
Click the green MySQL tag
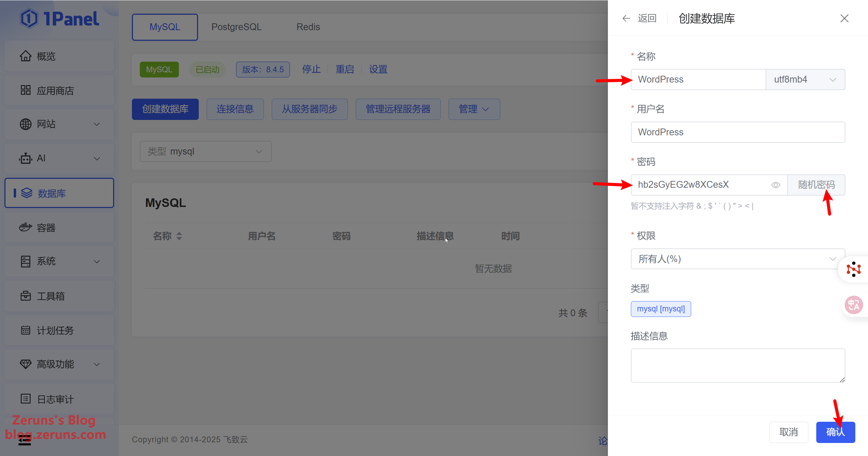coord(159,70)
